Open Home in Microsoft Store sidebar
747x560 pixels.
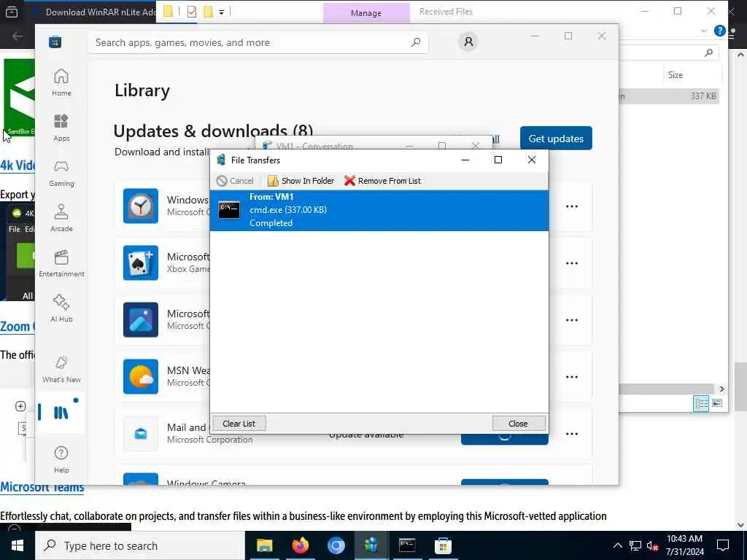pyautogui.click(x=61, y=82)
